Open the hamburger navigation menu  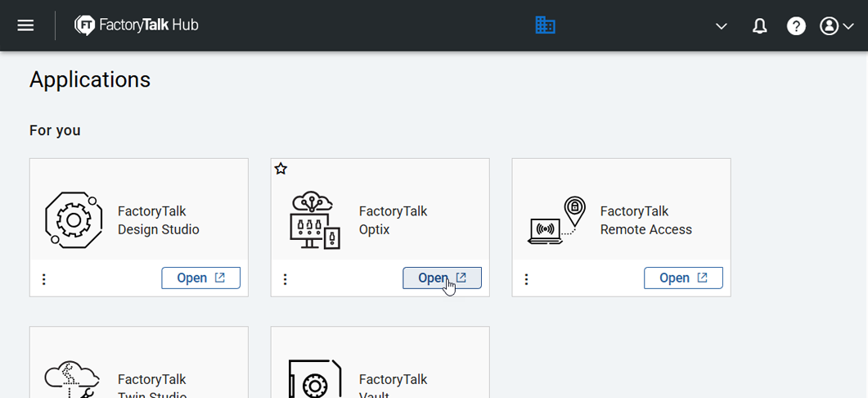25,25
